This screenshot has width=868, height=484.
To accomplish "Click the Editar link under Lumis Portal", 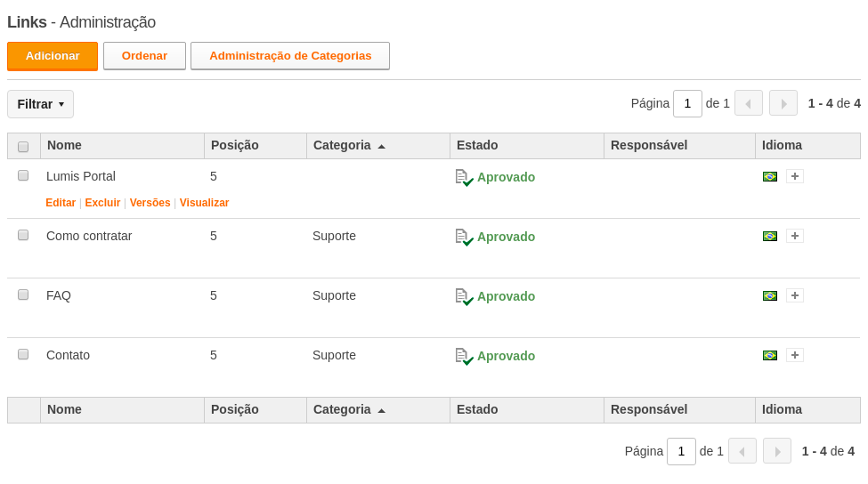I will [61, 203].
